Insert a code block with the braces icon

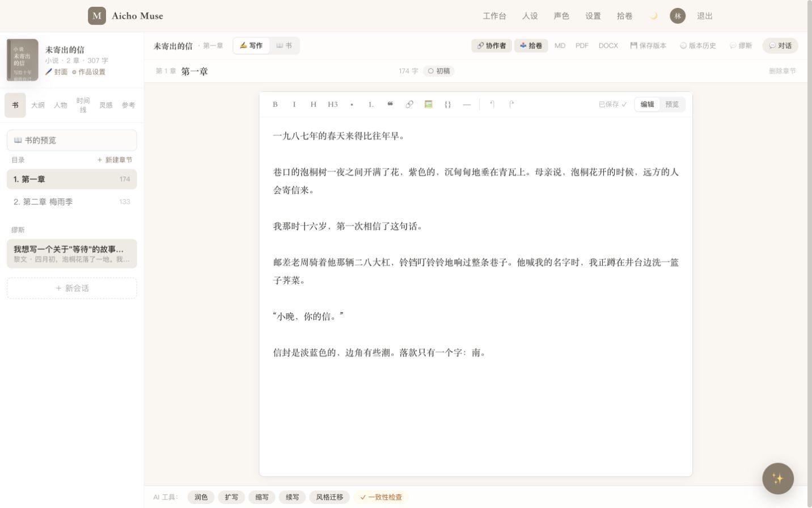(447, 104)
